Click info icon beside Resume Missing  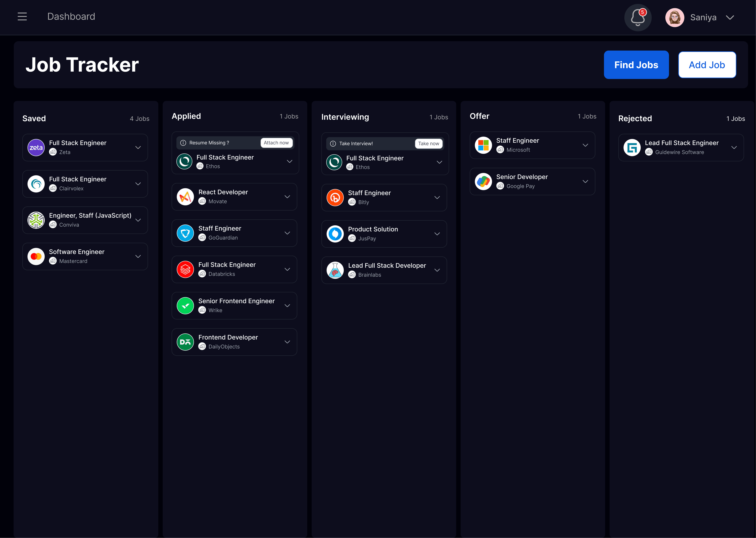tap(183, 143)
